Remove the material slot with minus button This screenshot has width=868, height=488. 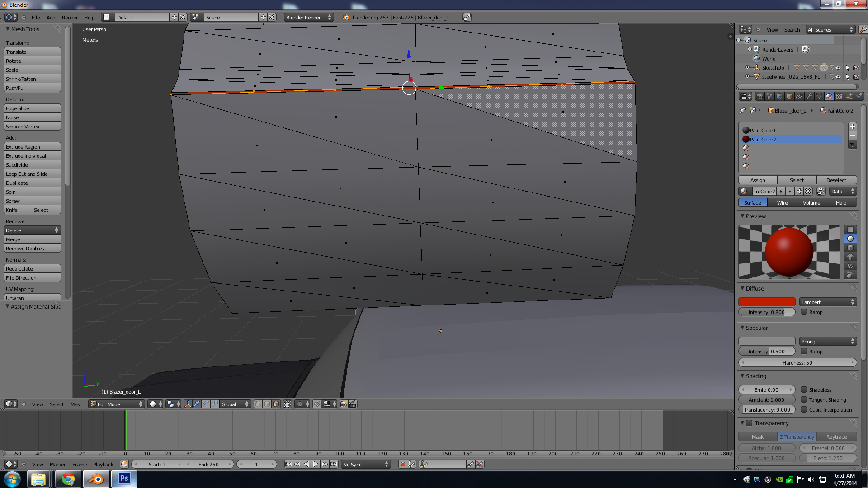tap(853, 136)
